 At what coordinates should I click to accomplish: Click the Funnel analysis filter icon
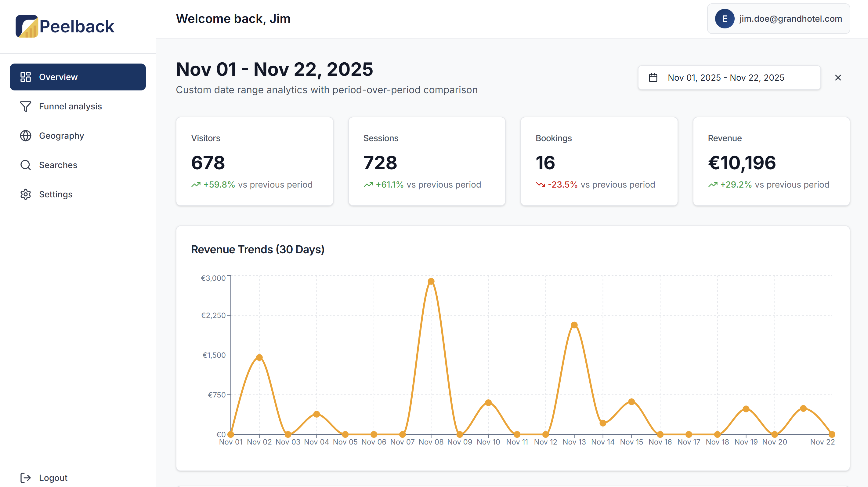tap(25, 106)
